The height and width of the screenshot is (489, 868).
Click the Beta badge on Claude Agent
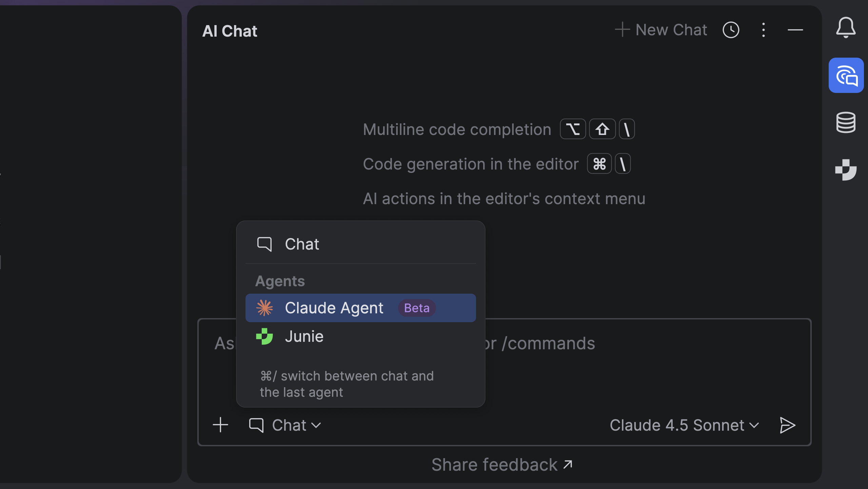(x=417, y=308)
